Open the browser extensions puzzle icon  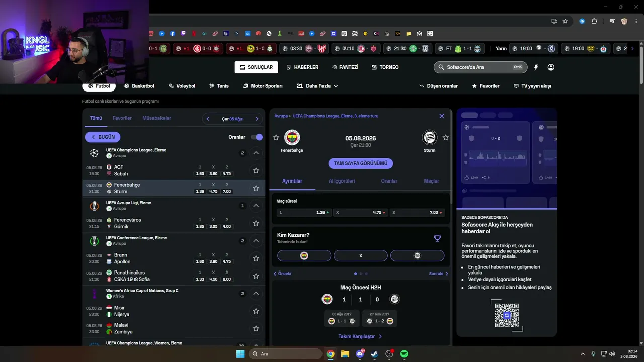click(594, 21)
